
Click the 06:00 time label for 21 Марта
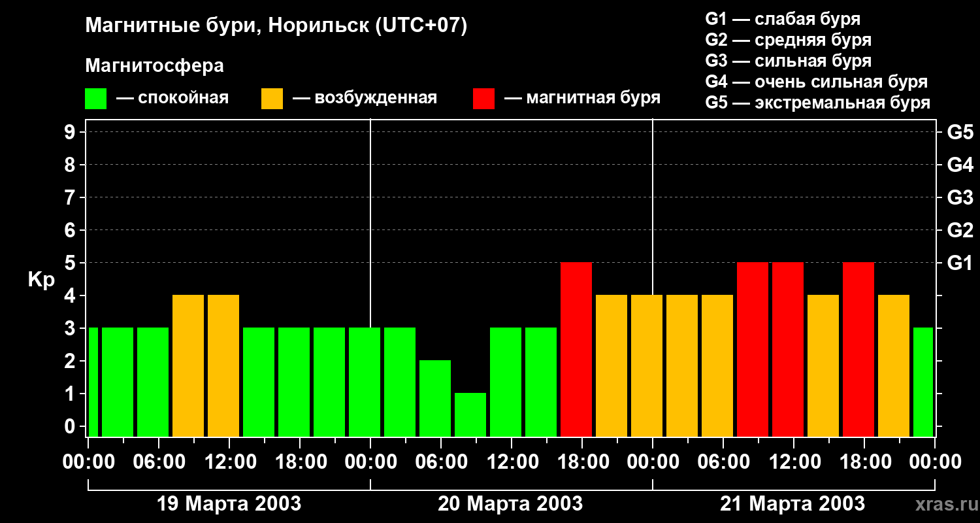tap(723, 462)
